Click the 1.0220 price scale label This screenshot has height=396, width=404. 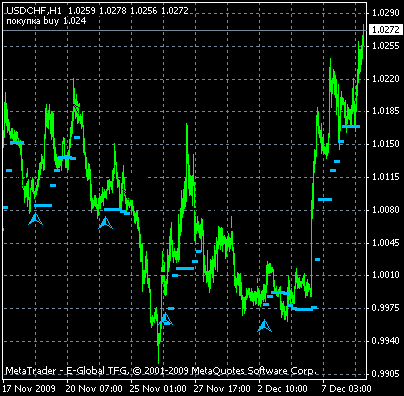click(386, 79)
